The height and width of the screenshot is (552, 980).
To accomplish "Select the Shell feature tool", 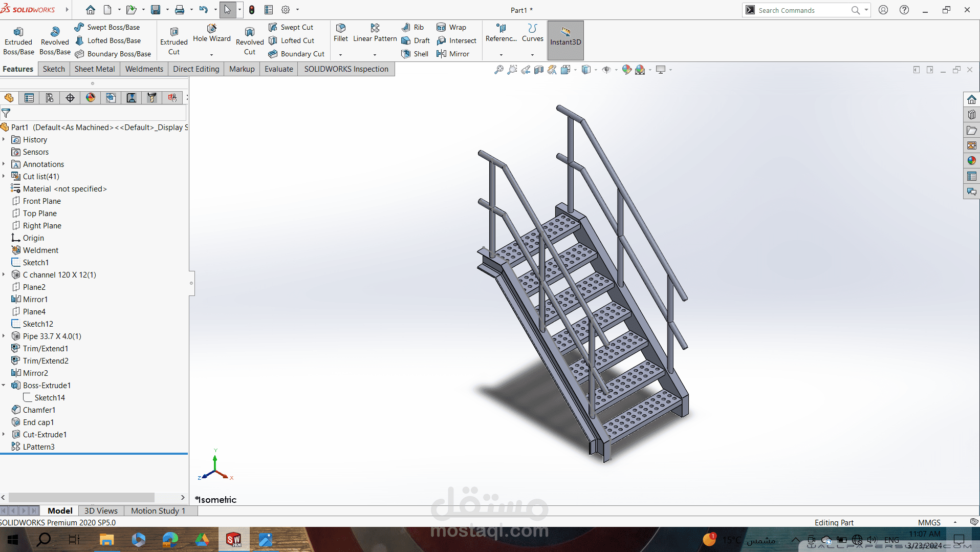I will coord(415,54).
